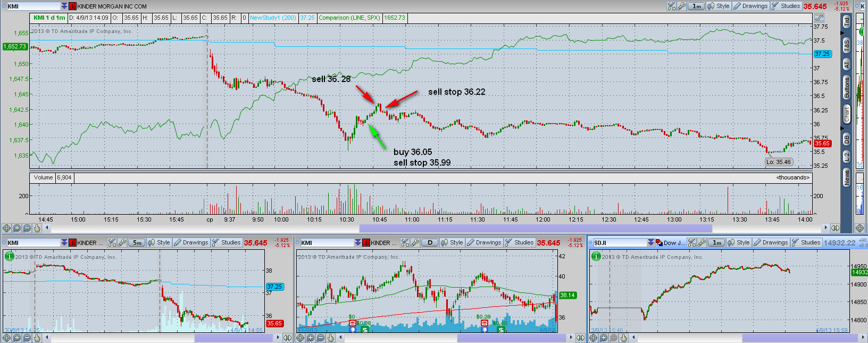Open Style menu in $DJI chart
Image resolution: width=868 pixels, height=343 pixels.
pyautogui.click(x=739, y=242)
